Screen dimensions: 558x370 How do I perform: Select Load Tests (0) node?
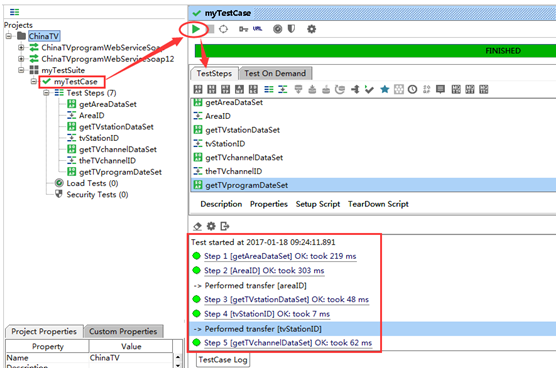92,183
